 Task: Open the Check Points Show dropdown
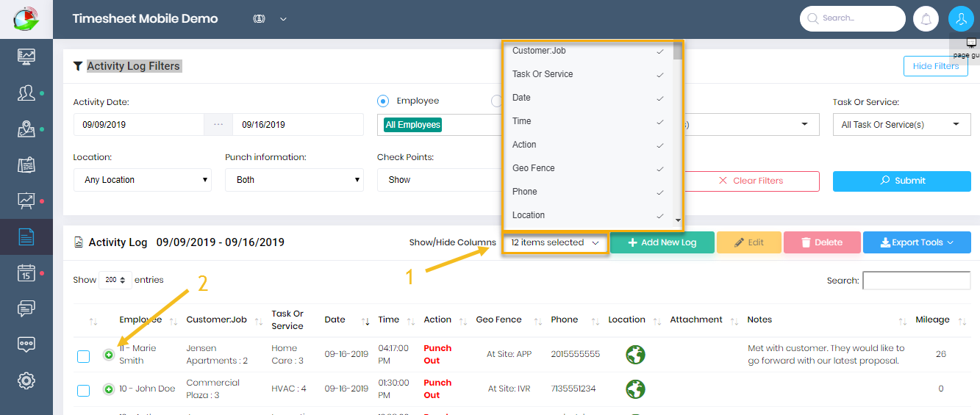(x=438, y=180)
